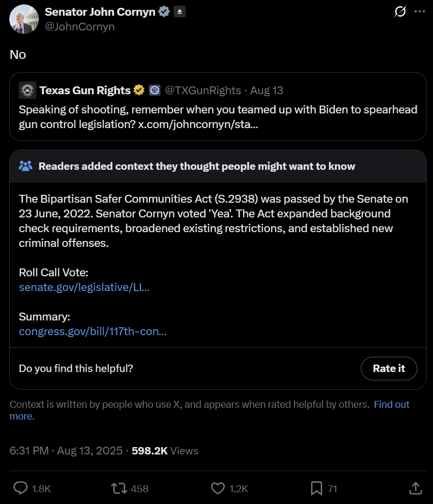Open the three-dot more options menu
The width and height of the screenshot is (433, 504).
tap(420, 12)
